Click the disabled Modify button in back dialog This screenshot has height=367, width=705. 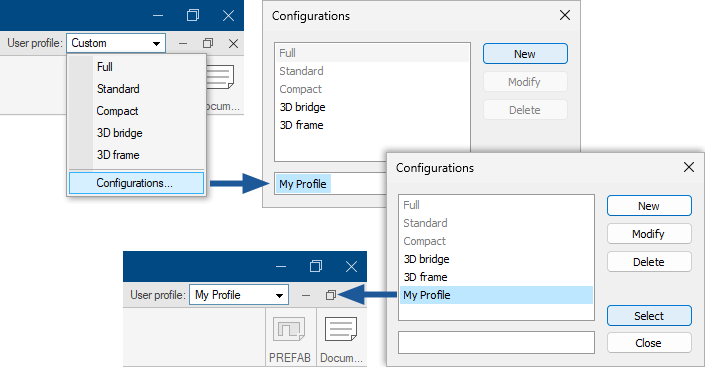525,82
